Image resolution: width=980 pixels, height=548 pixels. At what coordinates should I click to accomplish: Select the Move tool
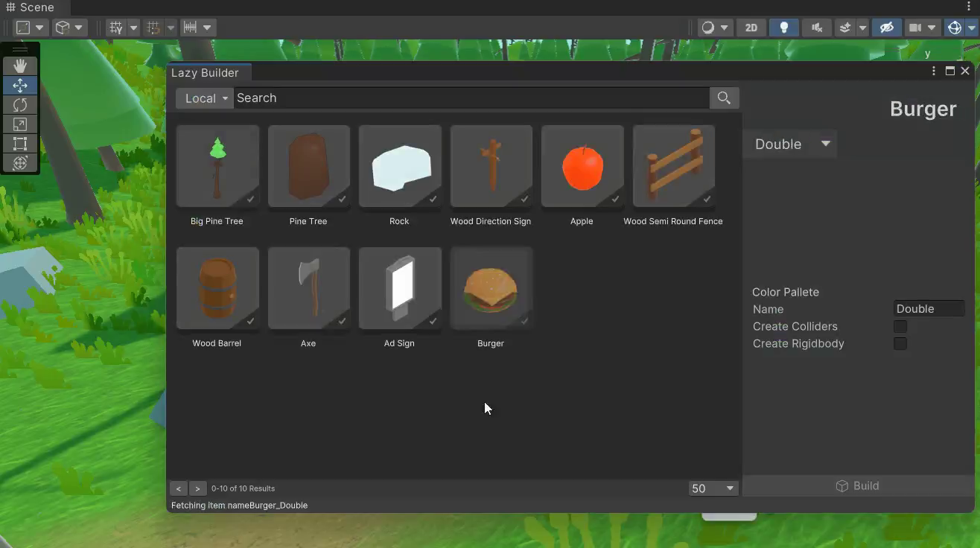pos(20,86)
